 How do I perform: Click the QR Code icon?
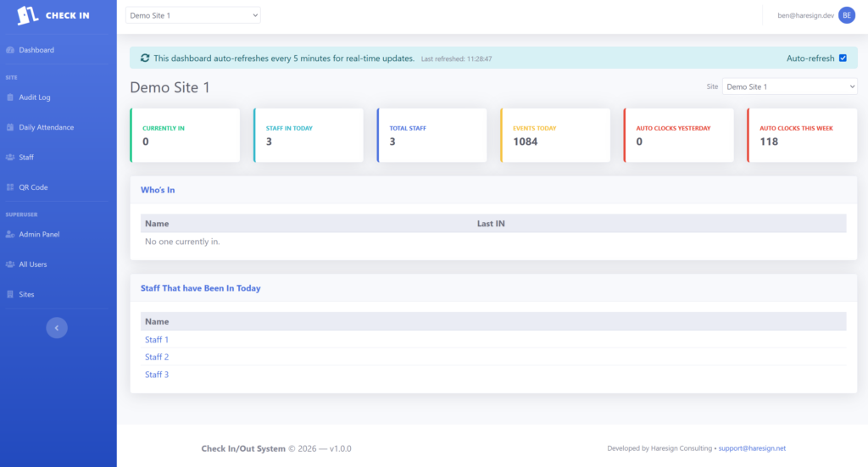coord(10,187)
